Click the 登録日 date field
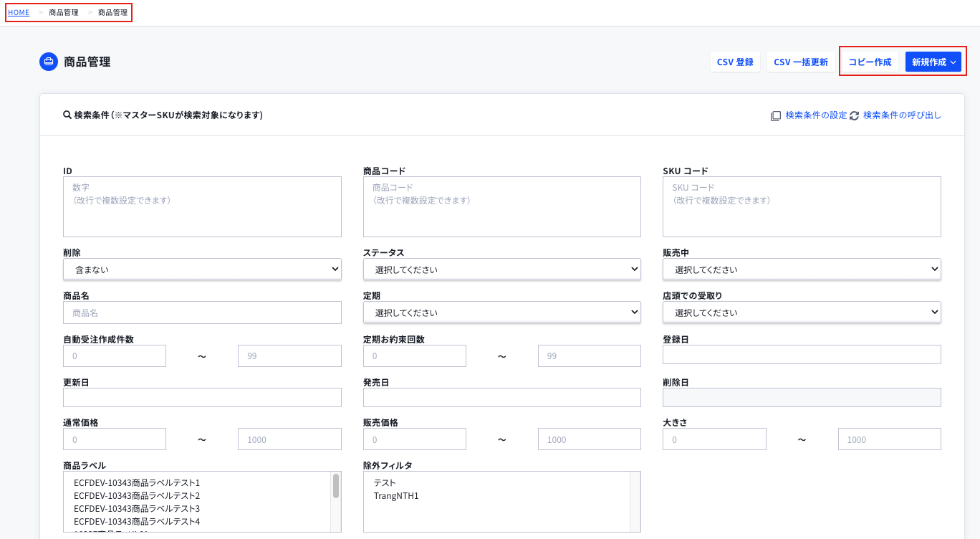Viewport: 980px width, 539px height. [x=802, y=355]
